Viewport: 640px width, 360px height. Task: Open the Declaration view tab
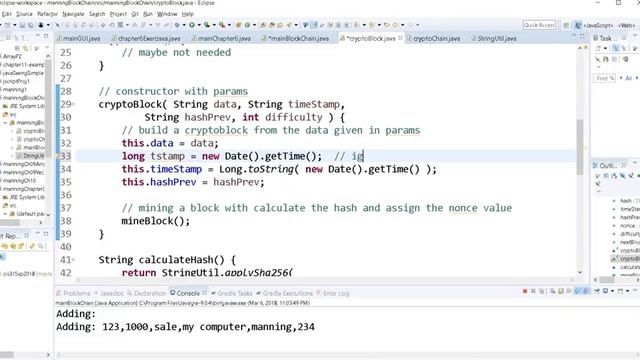pos(147,293)
